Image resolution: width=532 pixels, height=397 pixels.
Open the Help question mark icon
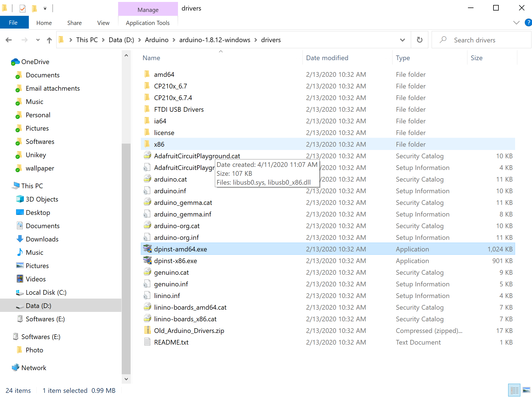[528, 22]
